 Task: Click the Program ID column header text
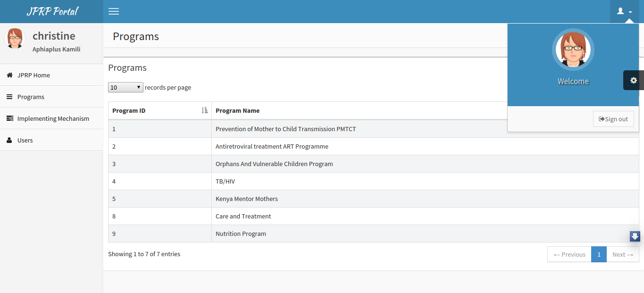tap(129, 110)
